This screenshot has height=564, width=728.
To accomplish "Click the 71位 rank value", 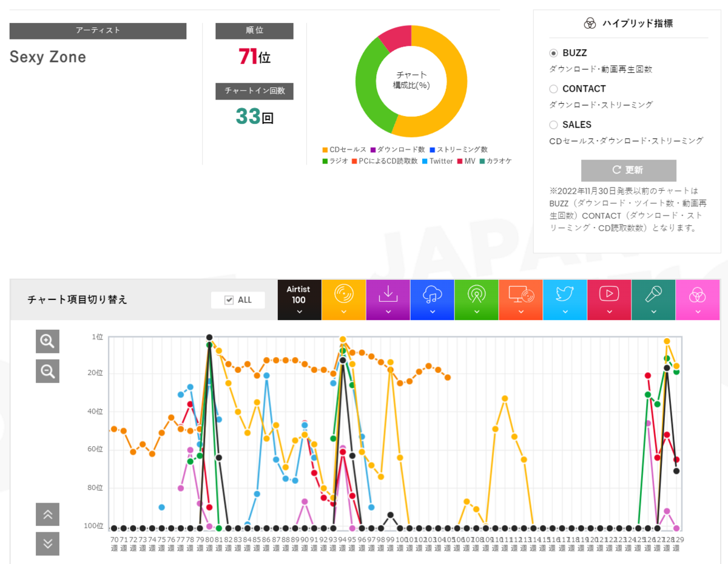I will pyautogui.click(x=255, y=57).
